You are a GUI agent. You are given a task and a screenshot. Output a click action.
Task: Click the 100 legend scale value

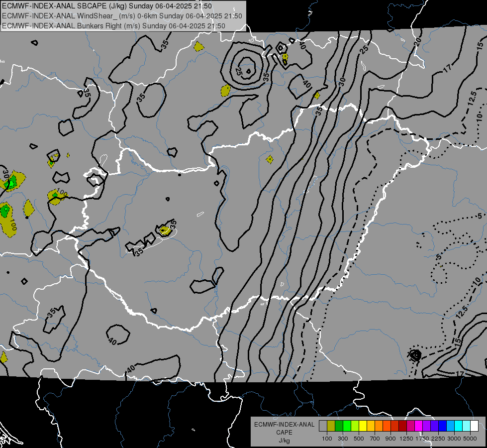point(327,439)
